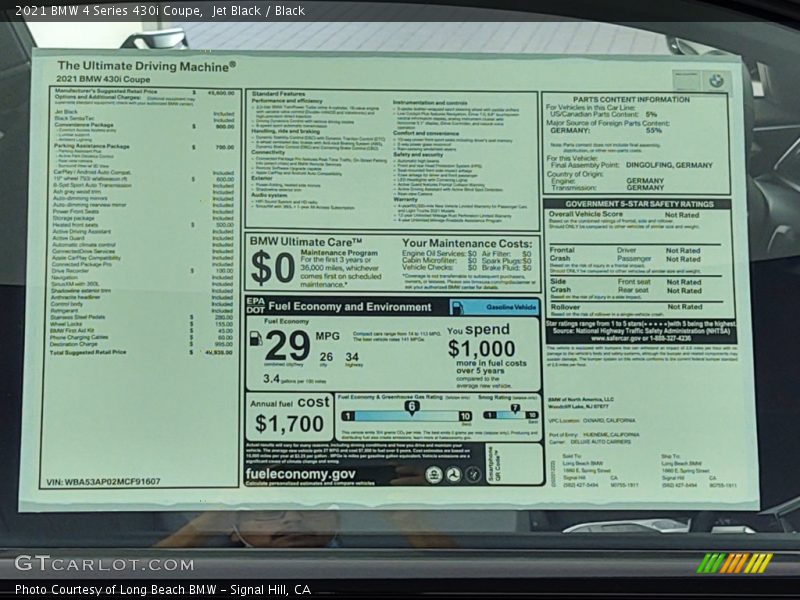800x600 pixels.
Task: Click the 'PARTS CONTENT INFORMATION' heading
Action: coord(631,99)
